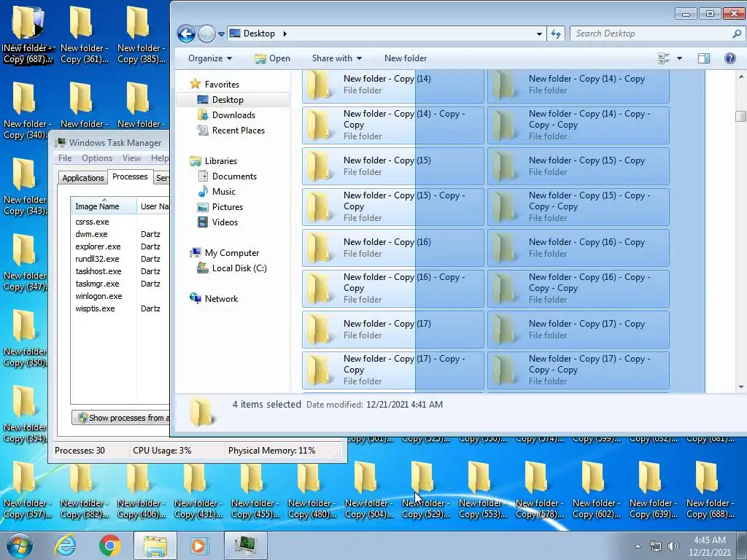Select Desktop in the navigation pane
The height and width of the screenshot is (560, 747).
(x=228, y=99)
